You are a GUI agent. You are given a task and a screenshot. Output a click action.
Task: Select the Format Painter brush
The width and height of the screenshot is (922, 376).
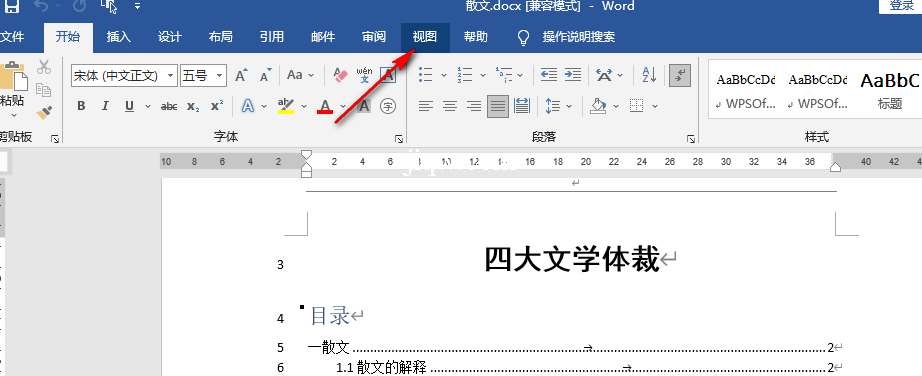pyautogui.click(x=44, y=112)
